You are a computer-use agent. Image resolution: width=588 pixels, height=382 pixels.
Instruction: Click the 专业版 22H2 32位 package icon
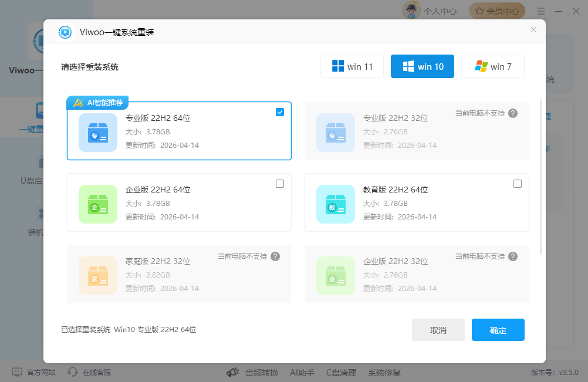[x=336, y=133]
